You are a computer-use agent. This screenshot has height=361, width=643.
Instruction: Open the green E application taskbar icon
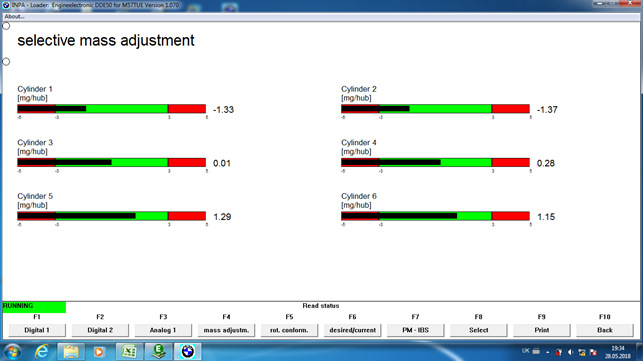pos(158,352)
